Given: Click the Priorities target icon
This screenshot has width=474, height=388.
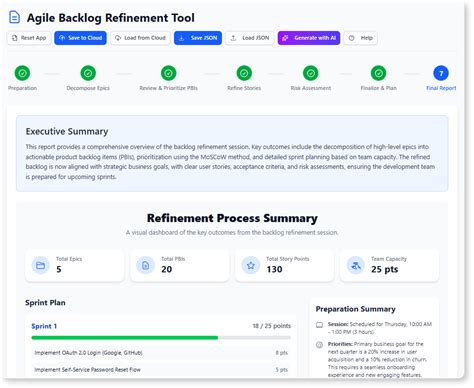Looking at the screenshot, I should pyautogui.click(x=319, y=345).
